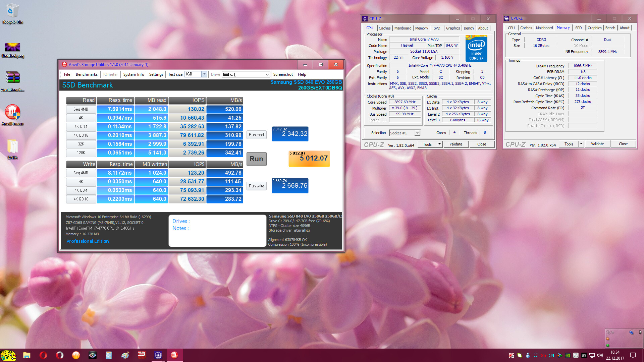Open SPD tab in left CPU-Z window
Viewport: 644px width, 362px height.
coord(437,28)
